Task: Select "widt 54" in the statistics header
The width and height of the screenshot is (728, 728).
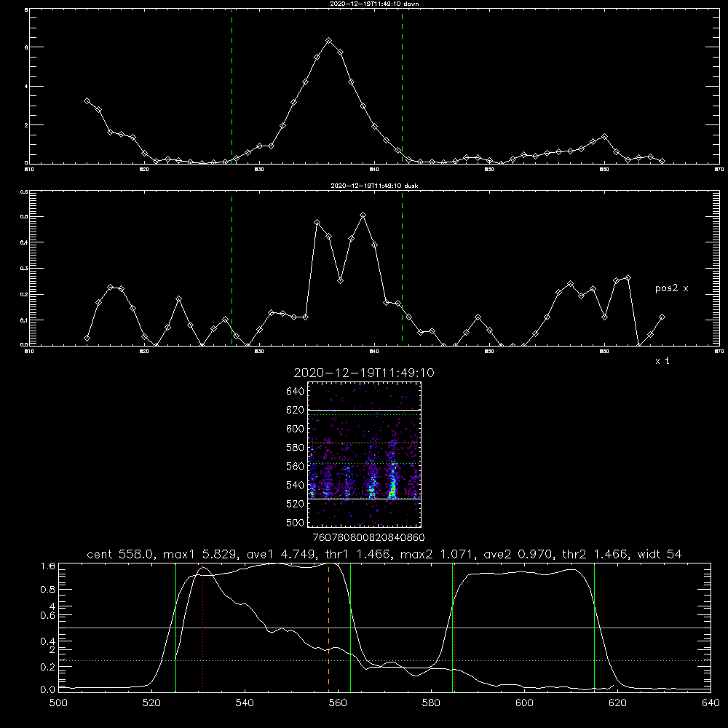Action: (660, 554)
